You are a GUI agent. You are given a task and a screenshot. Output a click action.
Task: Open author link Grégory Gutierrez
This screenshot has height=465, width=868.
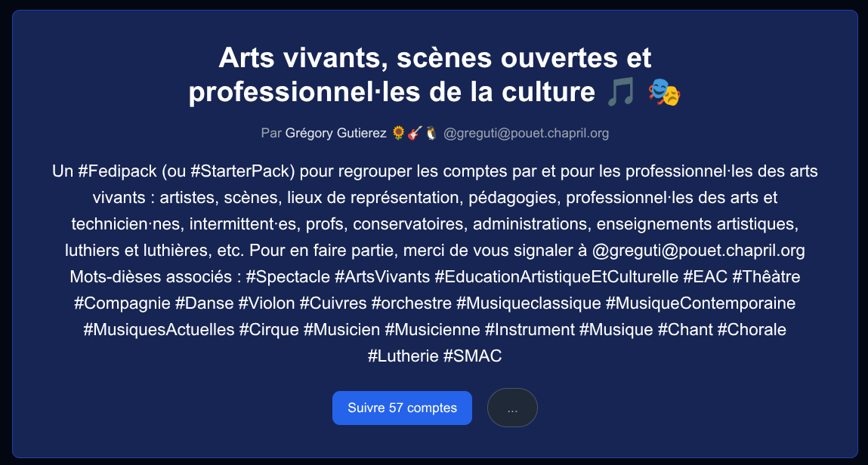coord(335,134)
